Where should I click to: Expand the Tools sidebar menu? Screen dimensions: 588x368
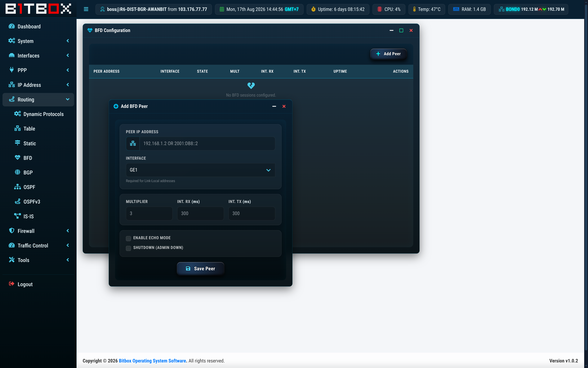(38, 260)
